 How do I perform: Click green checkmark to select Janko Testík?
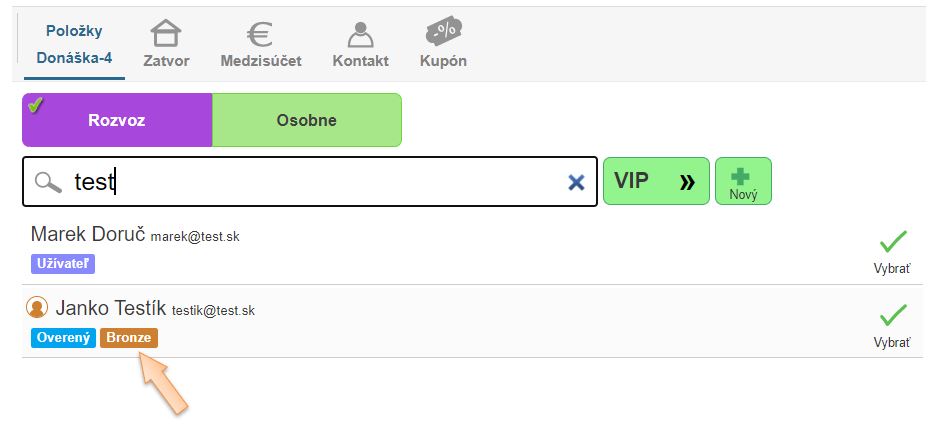pyautogui.click(x=892, y=315)
